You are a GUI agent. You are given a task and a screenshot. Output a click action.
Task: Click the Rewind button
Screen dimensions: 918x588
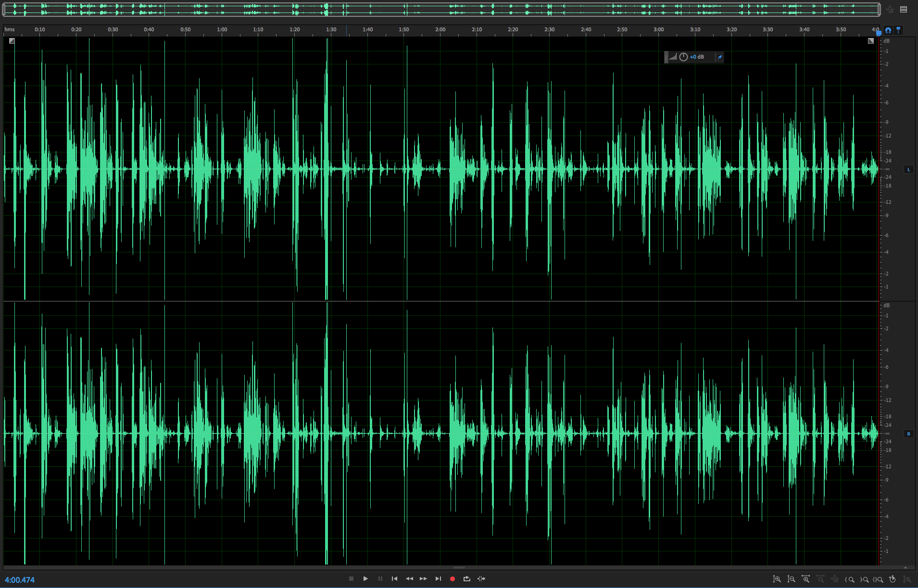pos(409,579)
